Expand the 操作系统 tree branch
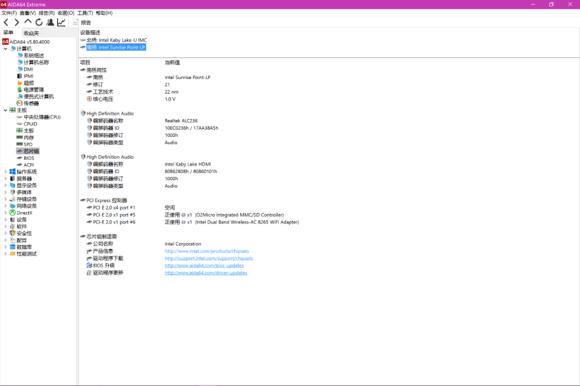 pyautogui.click(x=6, y=172)
